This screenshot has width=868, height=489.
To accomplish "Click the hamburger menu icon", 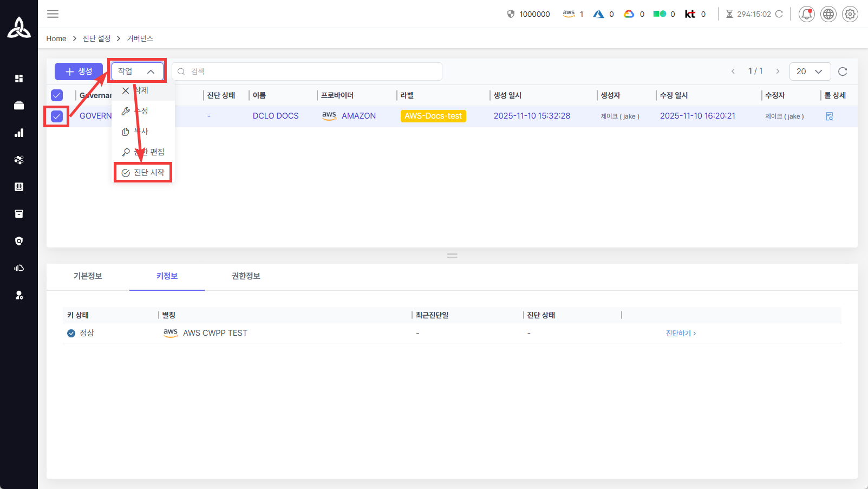I will tap(53, 14).
